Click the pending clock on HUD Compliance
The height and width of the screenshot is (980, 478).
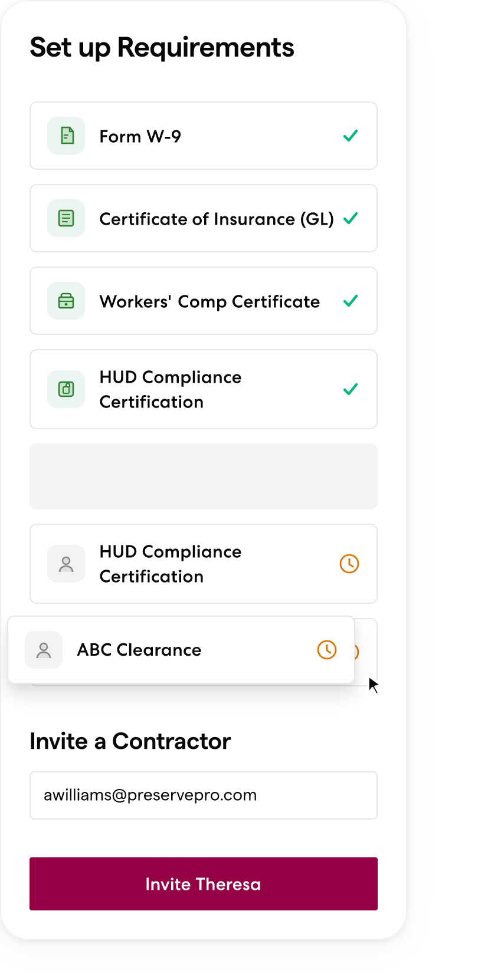tap(349, 564)
